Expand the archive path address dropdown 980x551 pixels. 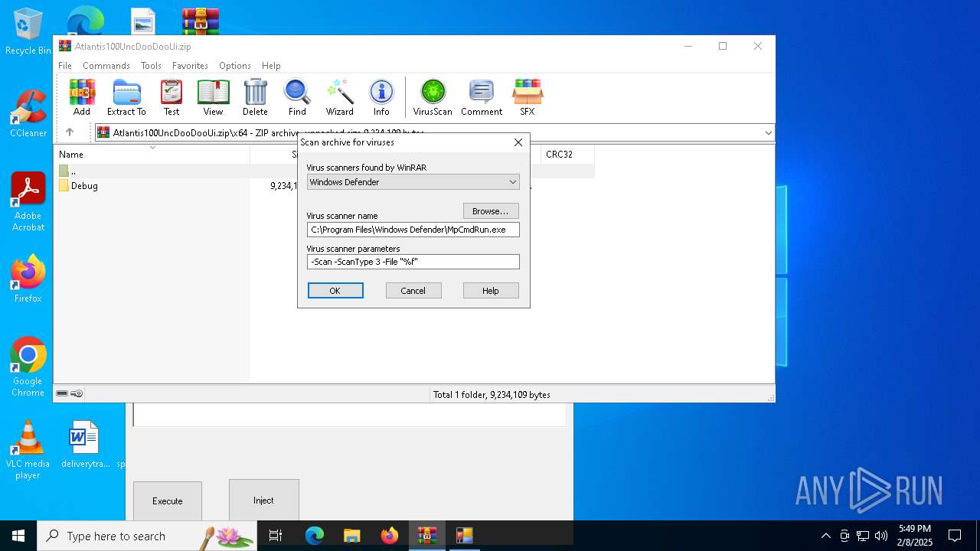click(x=768, y=132)
